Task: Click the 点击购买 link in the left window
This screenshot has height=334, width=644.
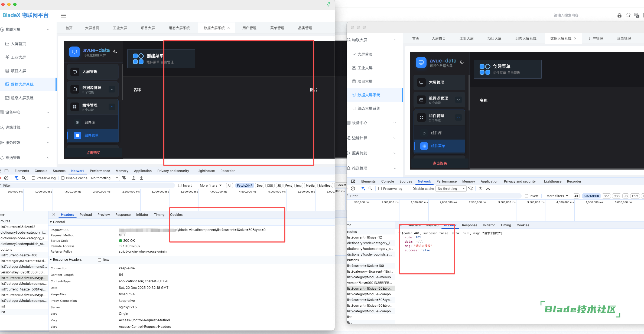Action: (93, 153)
